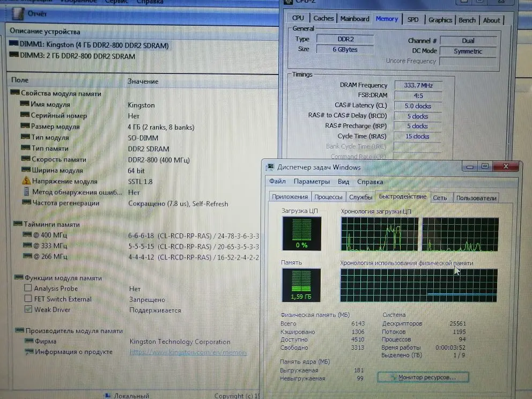Image resolution: width=532 pixels, height=399 pixels.
Task: Click the Напряжение модуля warning icon
Action: [x=26, y=181]
